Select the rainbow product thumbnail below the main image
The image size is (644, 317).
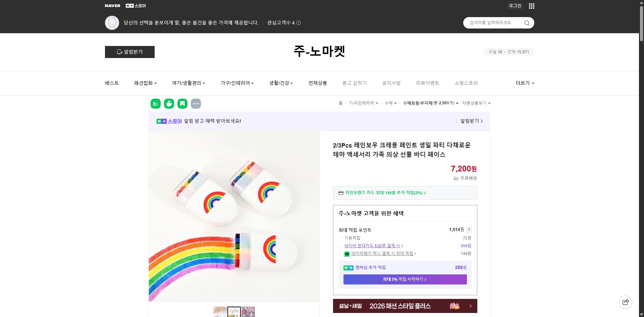click(x=234, y=312)
